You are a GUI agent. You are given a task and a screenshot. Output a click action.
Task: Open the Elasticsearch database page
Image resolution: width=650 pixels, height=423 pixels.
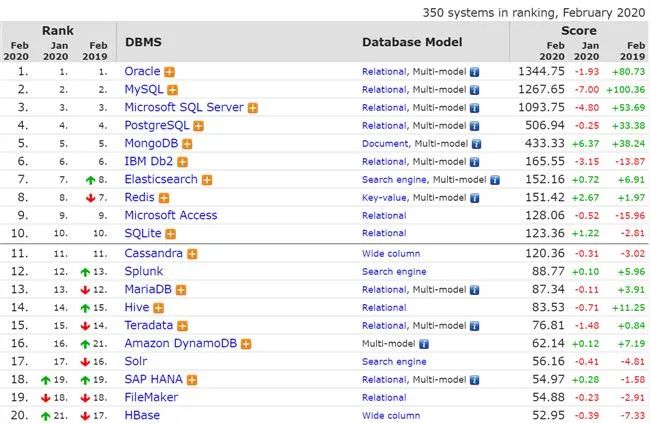(x=161, y=180)
